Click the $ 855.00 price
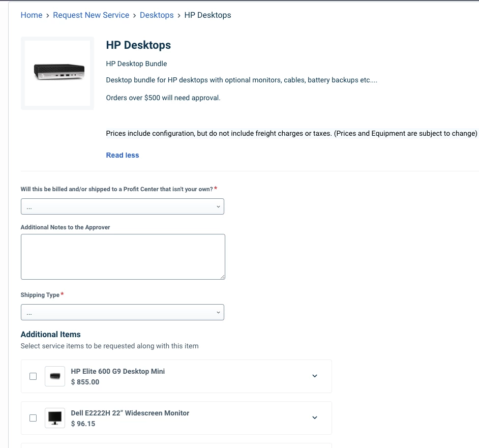The height and width of the screenshot is (448, 479). pyautogui.click(x=85, y=382)
